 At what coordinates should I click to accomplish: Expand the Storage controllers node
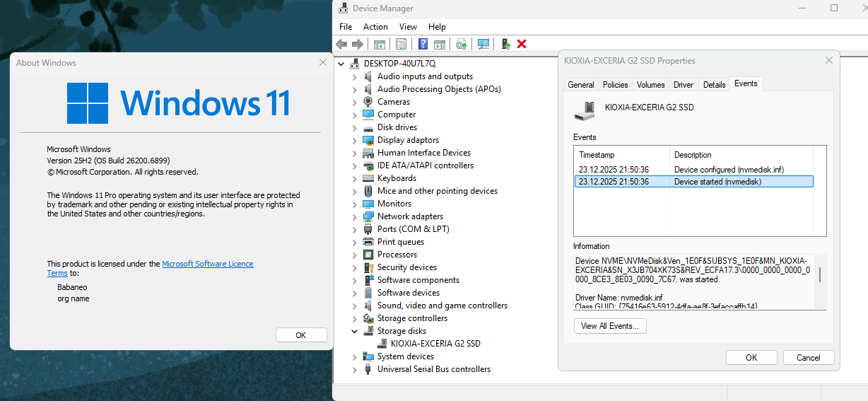point(355,318)
